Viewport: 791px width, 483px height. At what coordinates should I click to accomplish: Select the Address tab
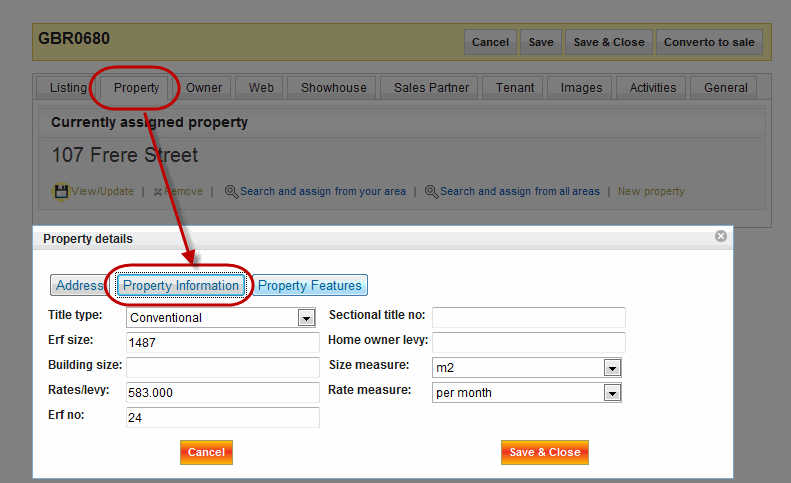tap(79, 286)
